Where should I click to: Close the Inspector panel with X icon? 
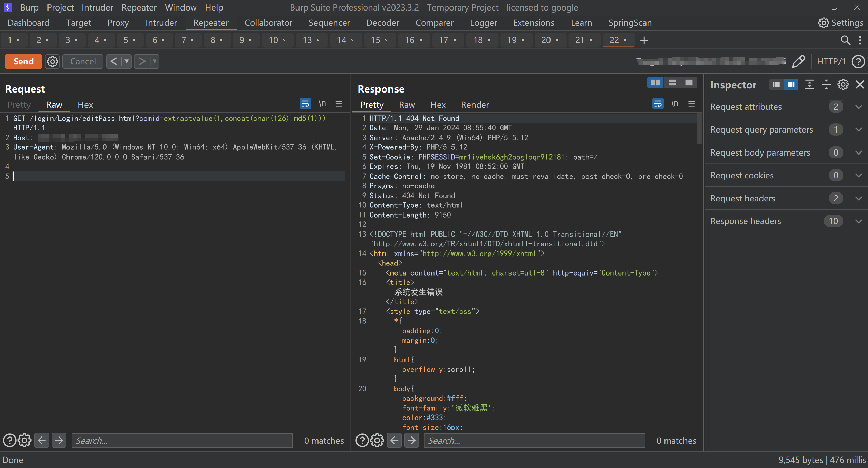click(860, 84)
